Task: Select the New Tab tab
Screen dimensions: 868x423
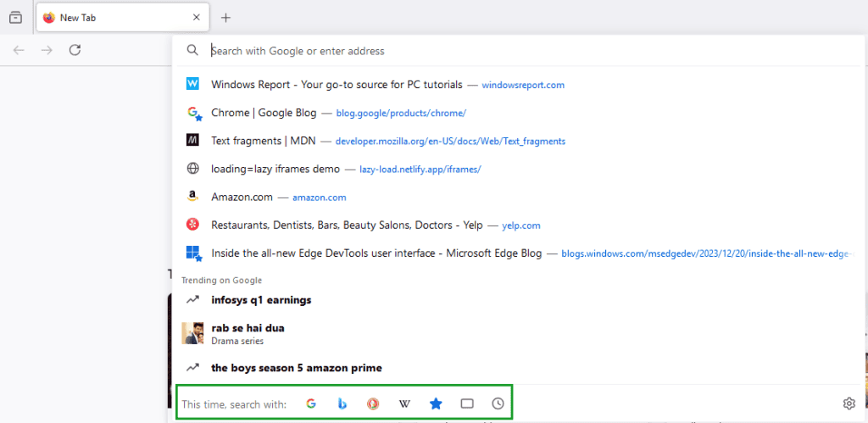Action: tap(122, 18)
